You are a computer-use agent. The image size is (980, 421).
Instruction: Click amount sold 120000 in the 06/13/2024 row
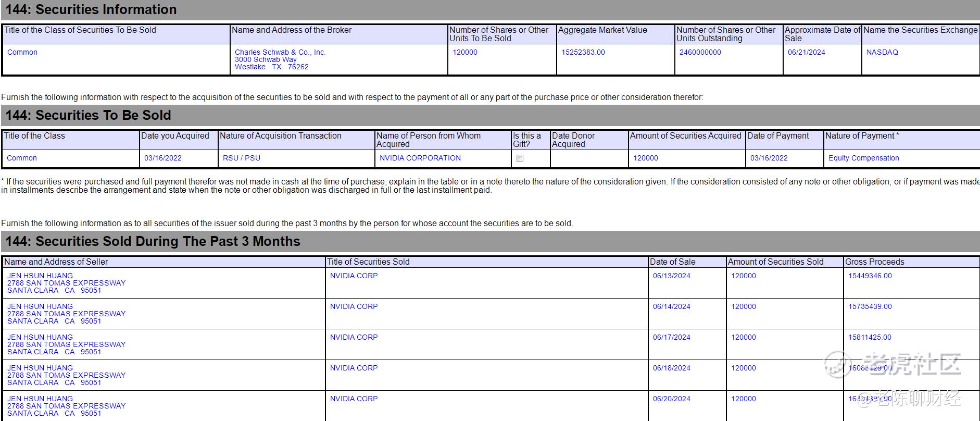pyautogui.click(x=744, y=276)
